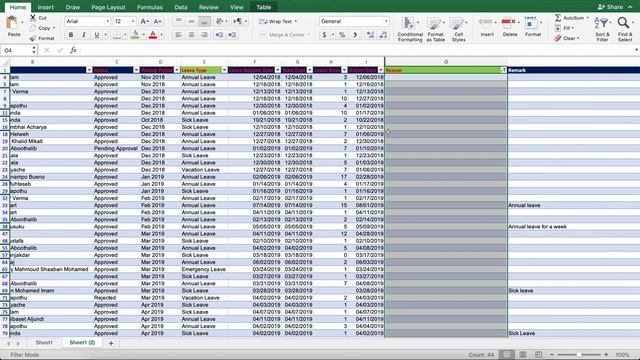The height and width of the screenshot is (360, 640).
Task: Open Conditional Formatting
Action: coord(410,29)
